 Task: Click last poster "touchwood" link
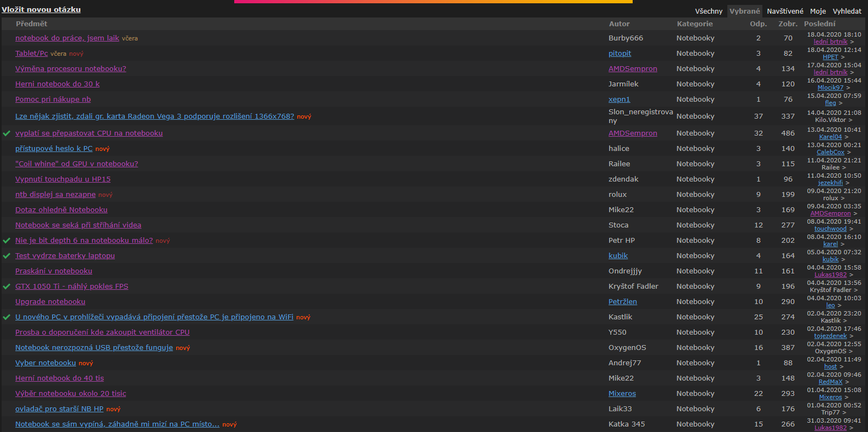[x=830, y=229]
